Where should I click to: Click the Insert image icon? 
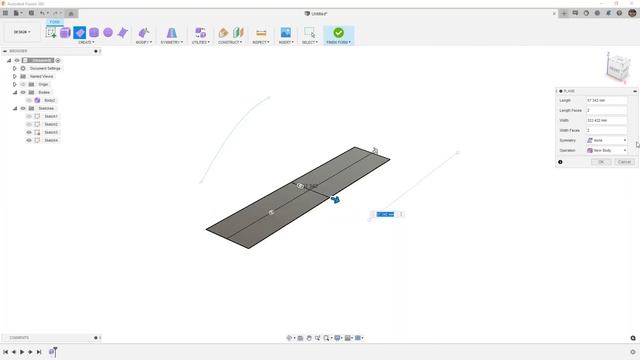(286, 33)
